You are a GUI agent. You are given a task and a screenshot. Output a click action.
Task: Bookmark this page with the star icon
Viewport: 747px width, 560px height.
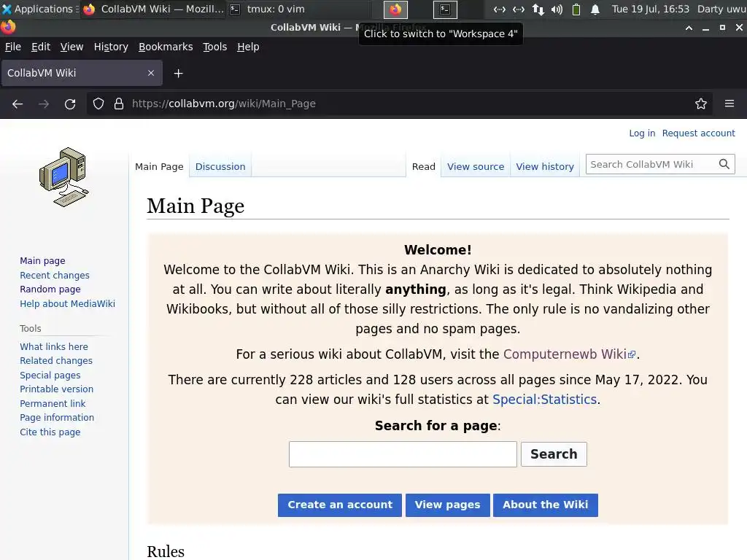[x=701, y=104]
